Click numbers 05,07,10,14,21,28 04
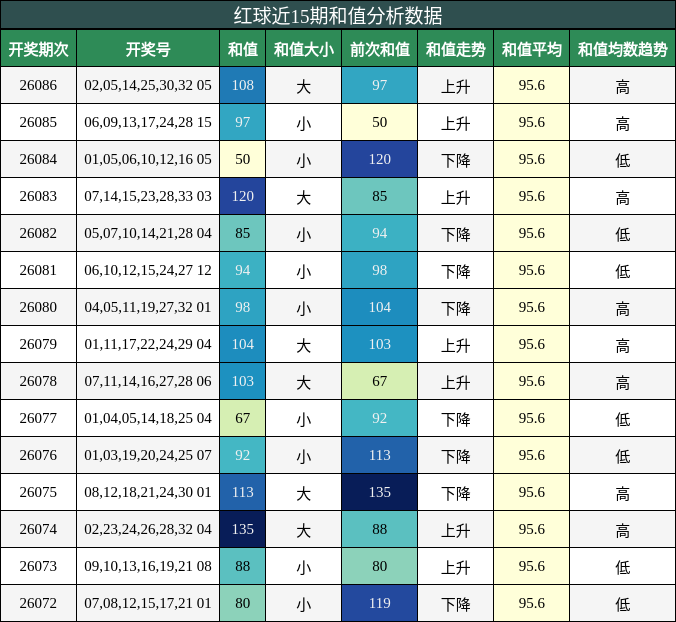Viewport: 676px width, 622px height. pyautogui.click(x=148, y=233)
